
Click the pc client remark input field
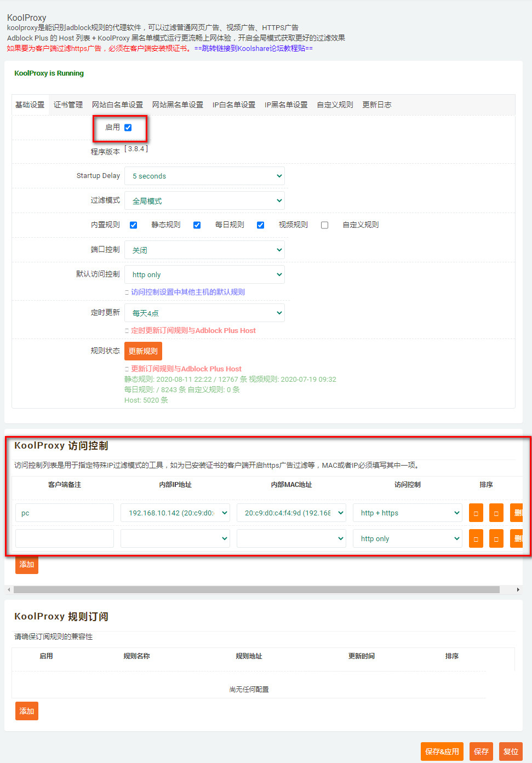point(64,512)
